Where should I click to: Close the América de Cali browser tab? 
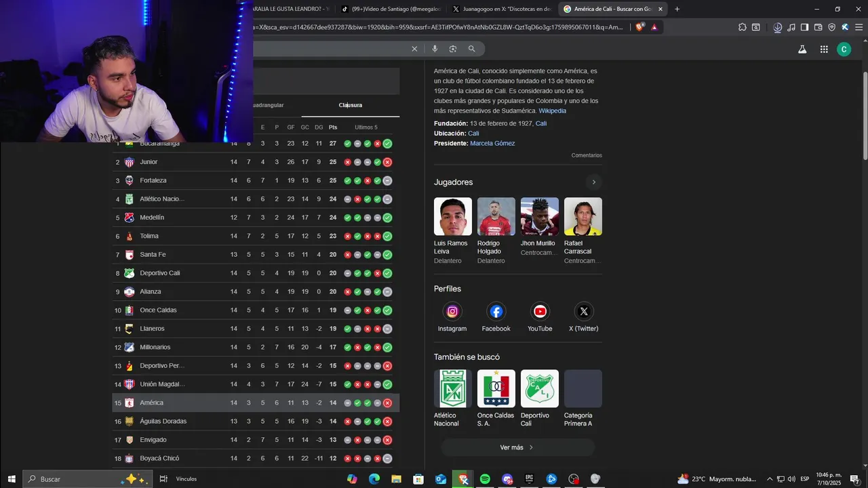click(660, 9)
